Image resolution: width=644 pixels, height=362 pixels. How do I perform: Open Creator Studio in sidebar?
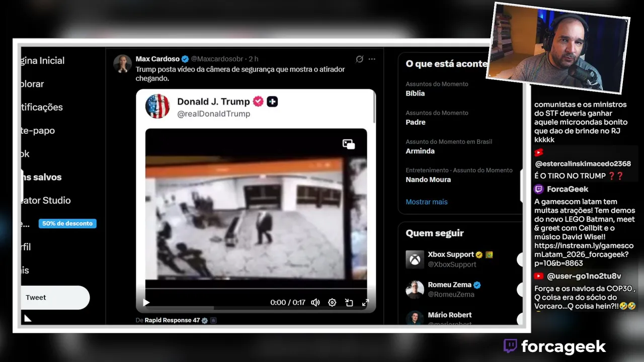pos(46,200)
